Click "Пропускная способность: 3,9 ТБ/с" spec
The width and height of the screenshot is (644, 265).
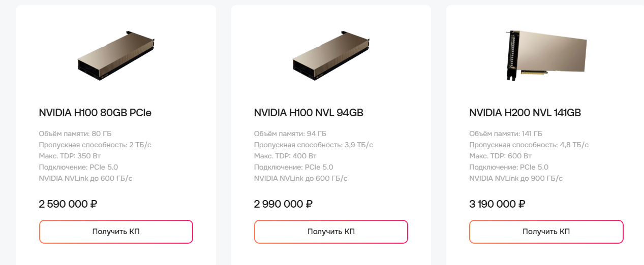pos(313,145)
